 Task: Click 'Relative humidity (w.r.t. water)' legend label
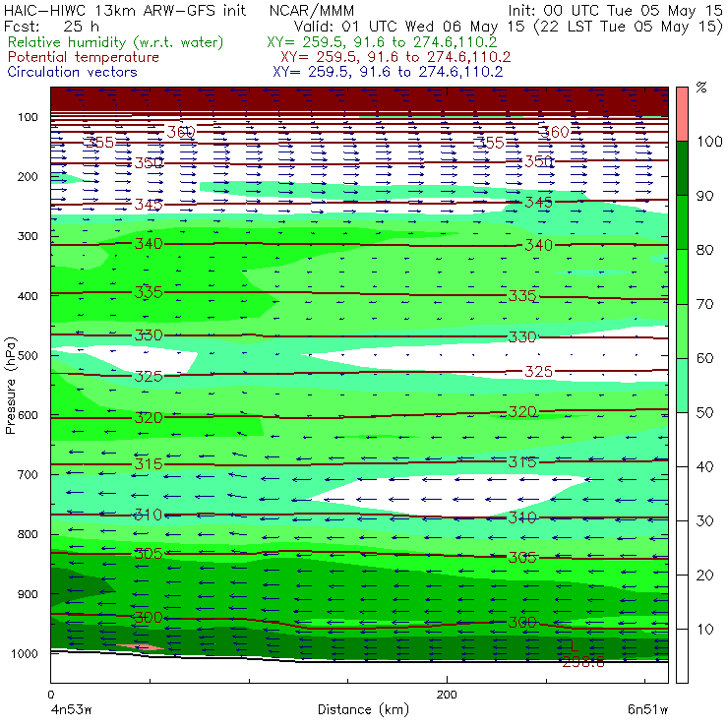coord(116,42)
